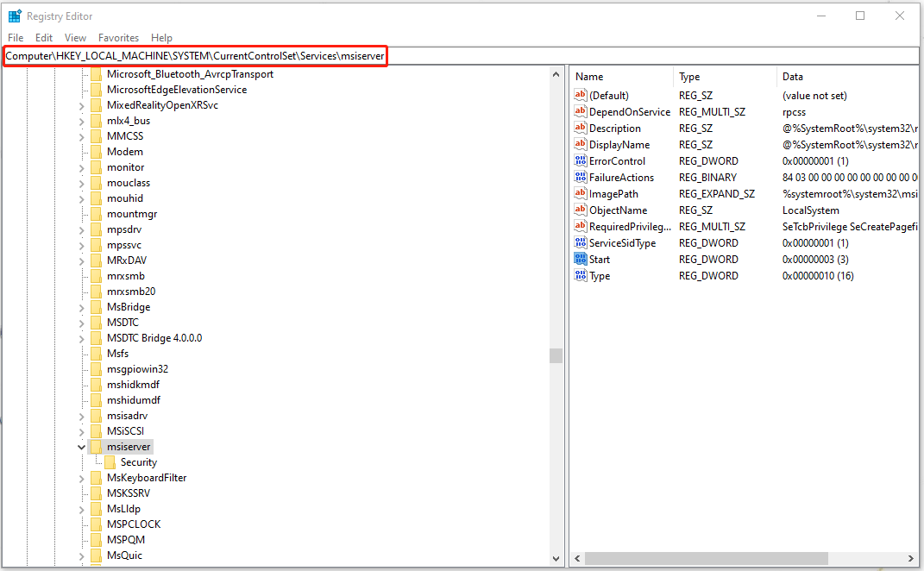Viewport: 924px width, 571px height.
Task: Click the ImagePath value icon
Action: [x=581, y=193]
